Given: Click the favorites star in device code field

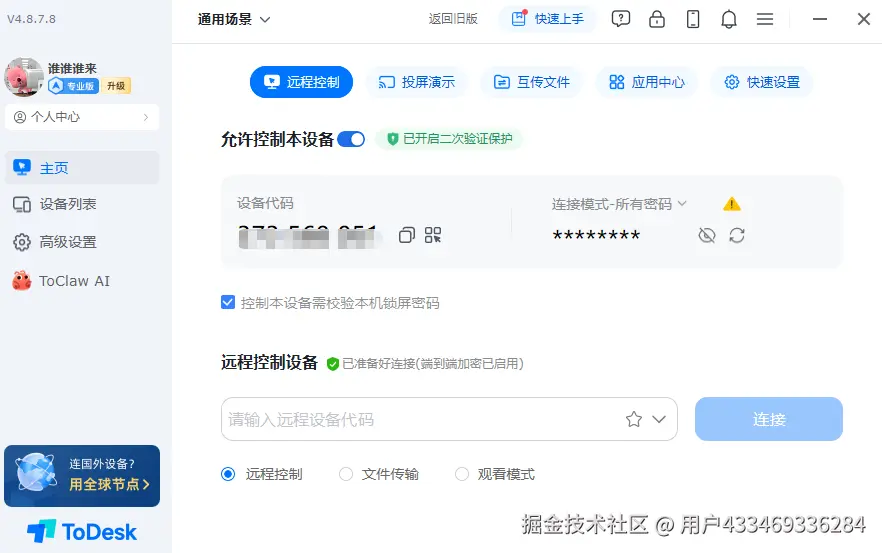Looking at the screenshot, I should [634, 419].
